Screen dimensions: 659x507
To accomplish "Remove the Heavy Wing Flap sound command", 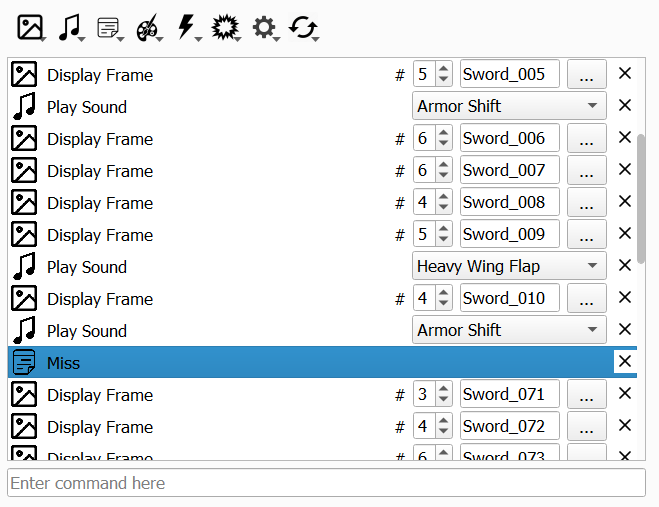I will [x=625, y=267].
